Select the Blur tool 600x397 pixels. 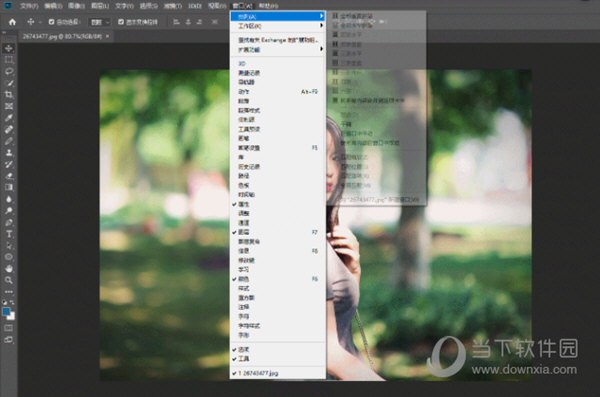click(x=9, y=199)
